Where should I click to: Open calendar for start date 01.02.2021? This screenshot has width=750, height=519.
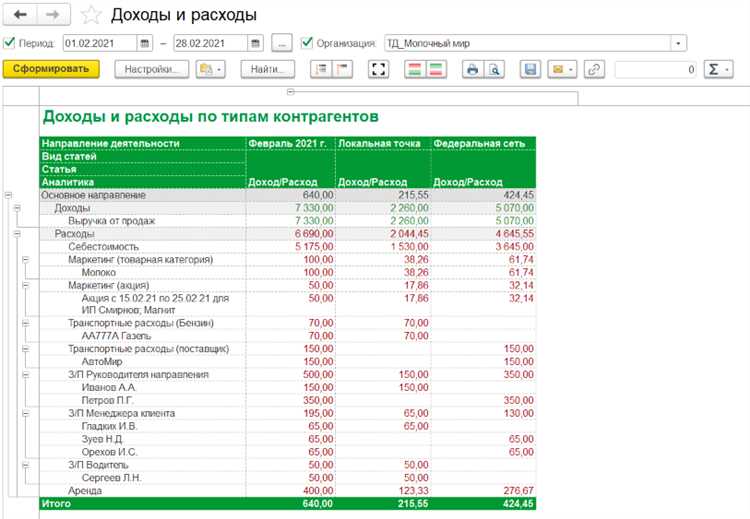tap(144, 44)
